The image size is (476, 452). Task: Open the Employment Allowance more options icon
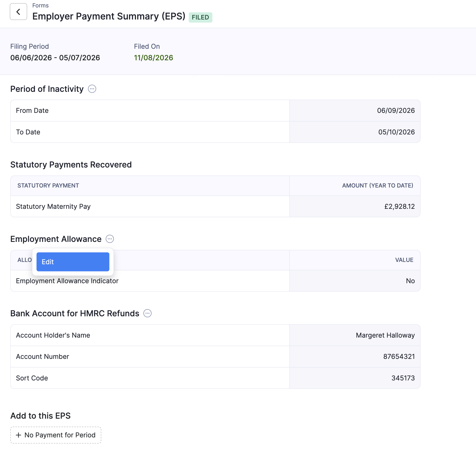(x=110, y=239)
